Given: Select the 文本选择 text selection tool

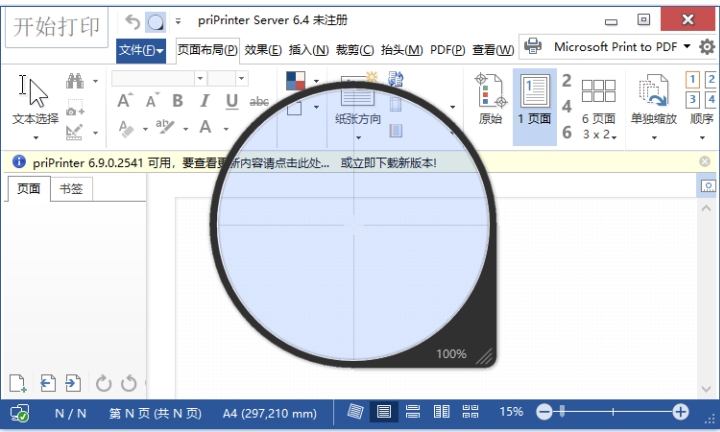Looking at the screenshot, I should coord(35,103).
